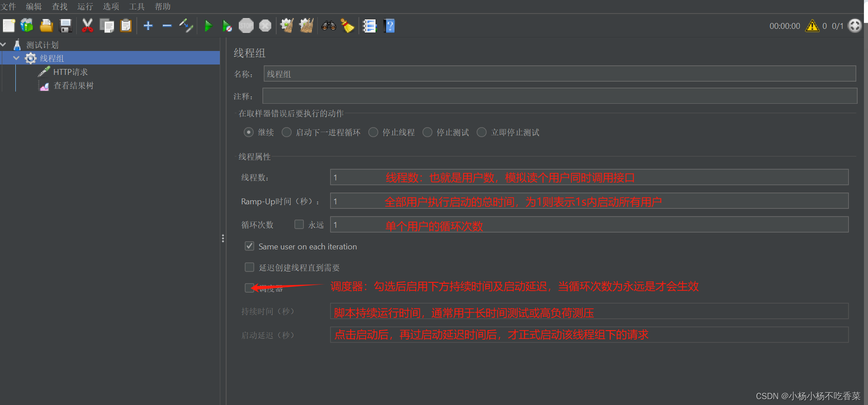Screen dimensions: 868x405
Task: Click the Ramp-Up时间 input field
Action: tap(589, 201)
